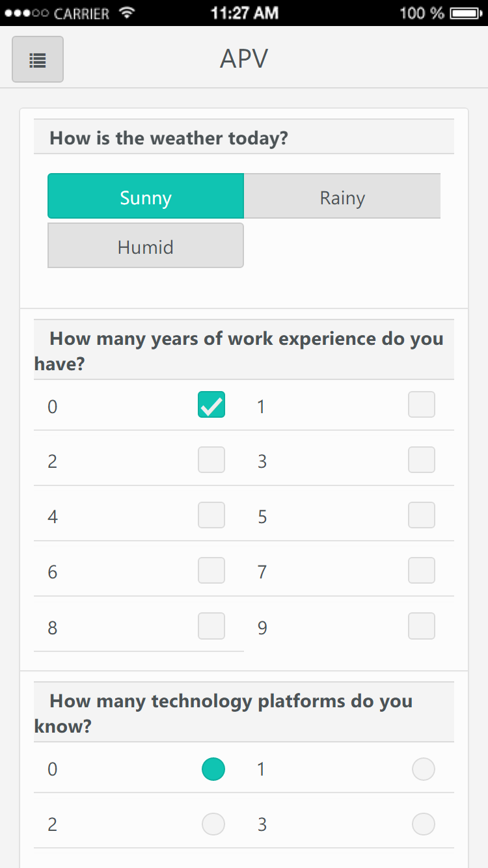Choose Rainy as the weather

coord(342,197)
